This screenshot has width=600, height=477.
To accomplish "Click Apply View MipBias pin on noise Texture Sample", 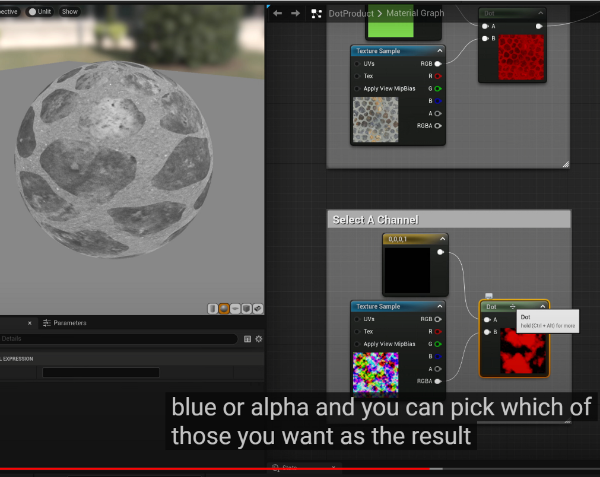I will (357, 344).
